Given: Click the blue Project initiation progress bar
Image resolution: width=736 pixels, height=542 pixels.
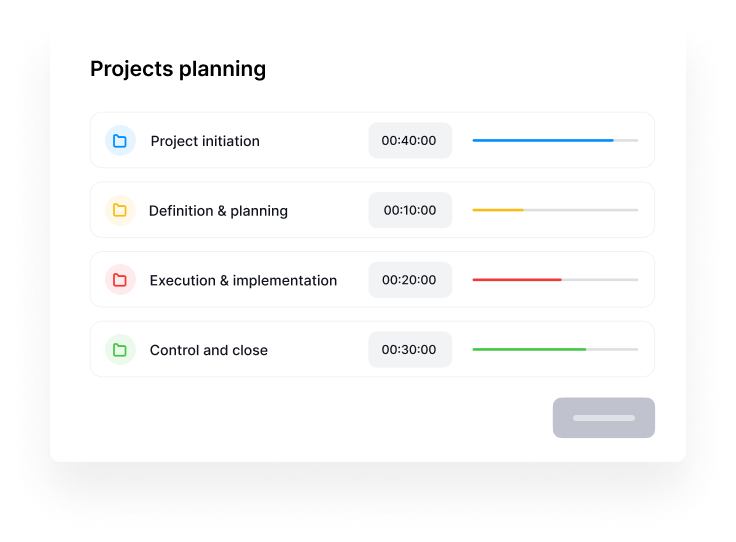Looking at the screenshot, I should (x=543, y=141).
